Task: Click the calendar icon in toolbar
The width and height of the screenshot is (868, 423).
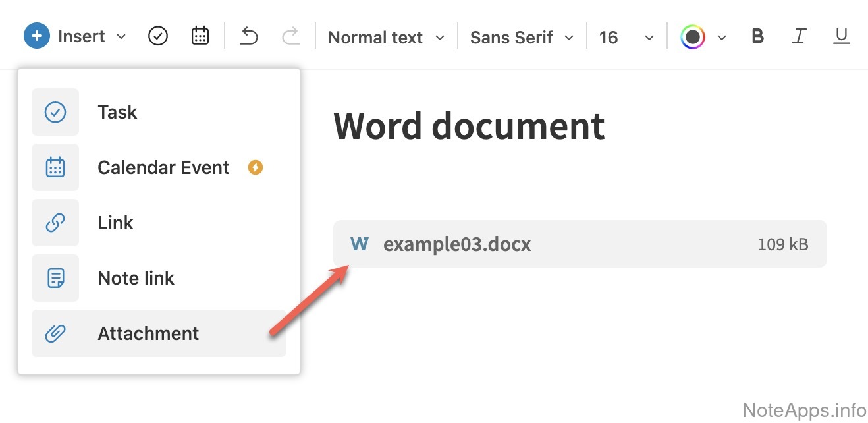Action: tap(200, 36)
